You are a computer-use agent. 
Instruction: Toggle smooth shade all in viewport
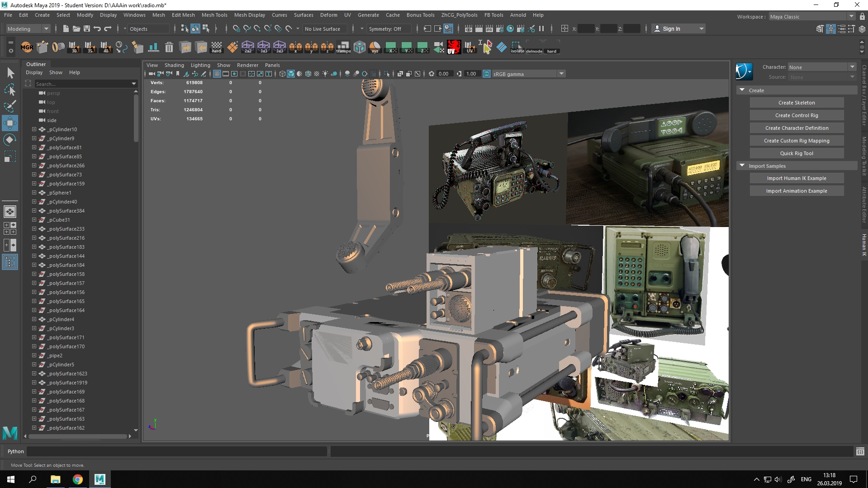pos(291,74)
